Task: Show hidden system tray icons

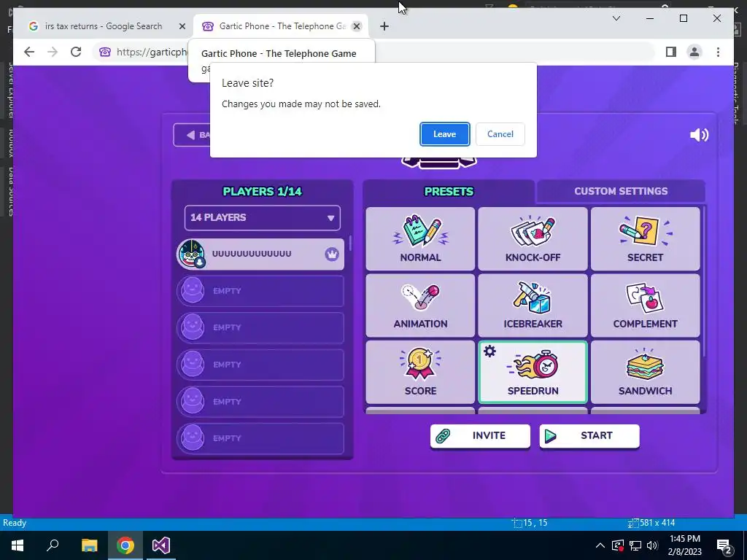Action: tap(600, 545)
